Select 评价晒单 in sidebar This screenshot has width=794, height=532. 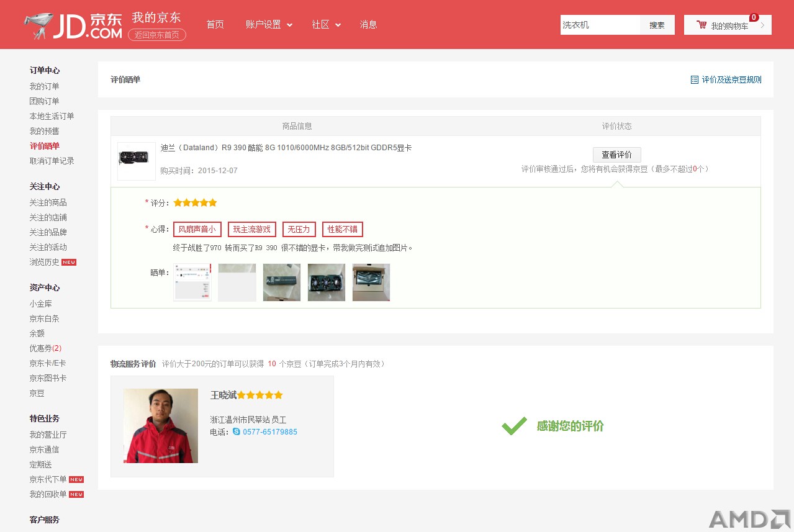tap(45, 146)
